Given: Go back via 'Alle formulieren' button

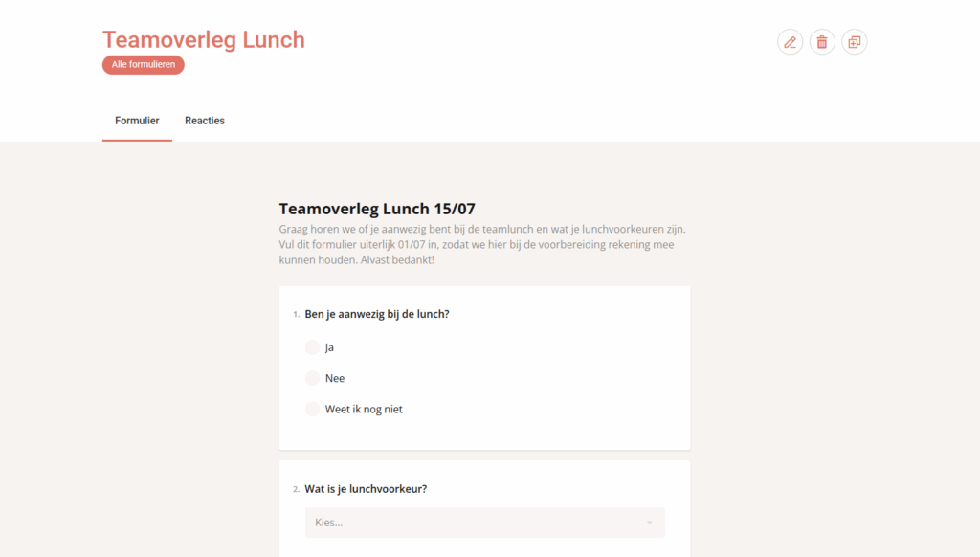Looking at the screenshot, I should coord(144,65).
